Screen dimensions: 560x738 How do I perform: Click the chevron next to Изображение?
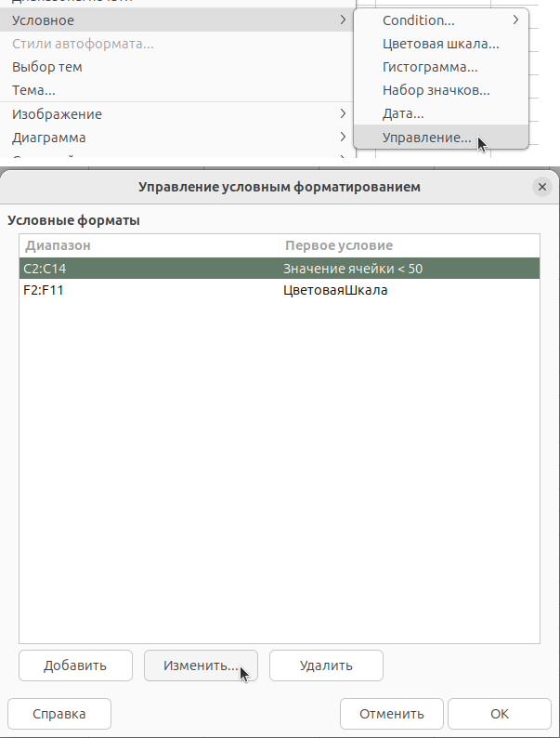(x=343, y=113)
